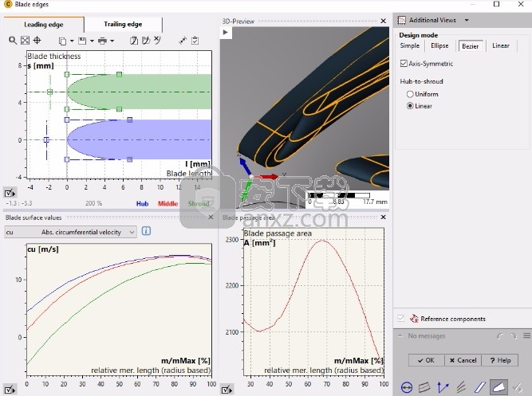Screen dimensions: 532x396
Task: Close the Blade passage area panel
Action: tap(384, 217)
